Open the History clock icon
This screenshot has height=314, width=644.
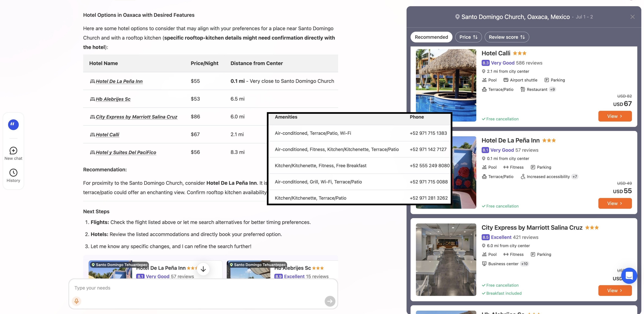(13, 172)
